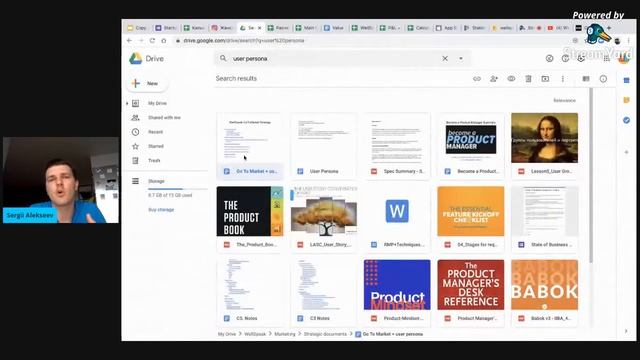Close the active Drive search tab
The image size is (640, 360).
pos(259,28)
